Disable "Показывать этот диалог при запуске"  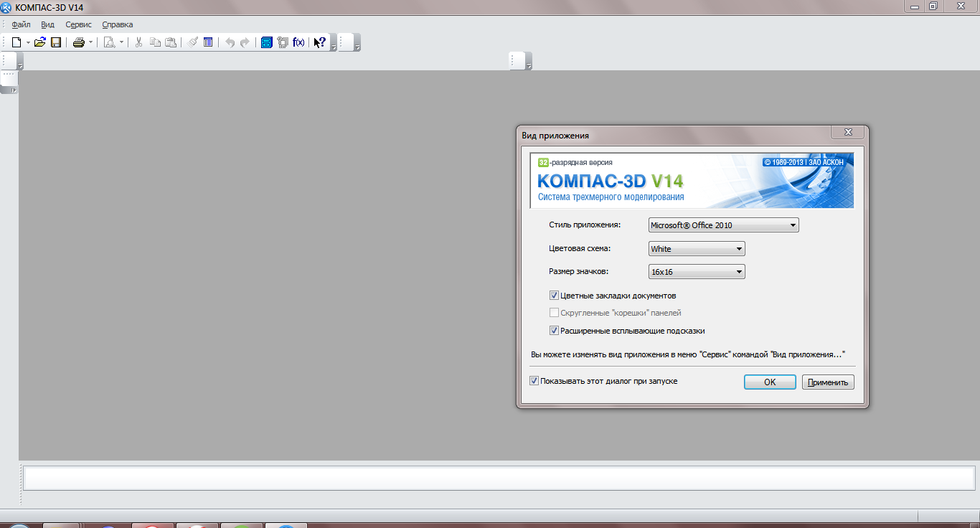534,381
